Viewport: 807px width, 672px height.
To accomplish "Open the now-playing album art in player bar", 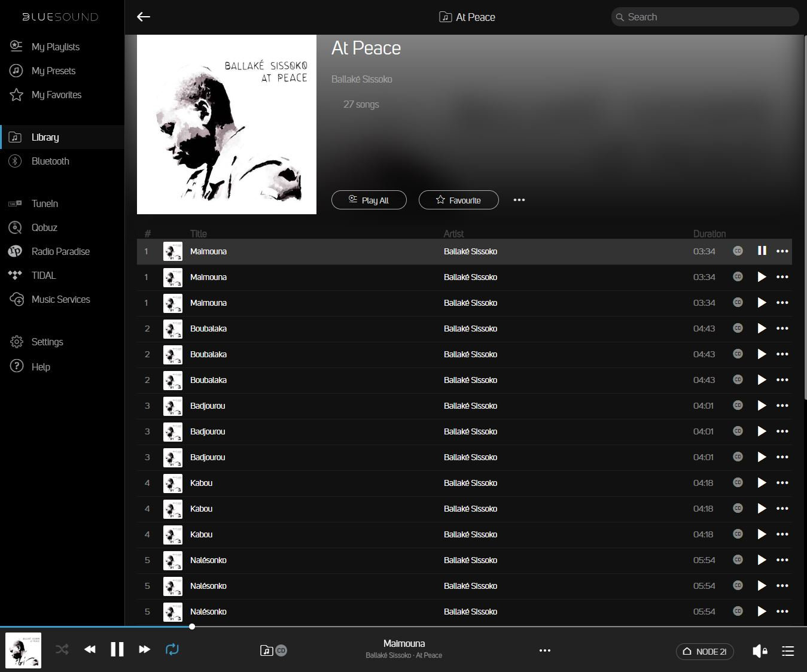I will (23, 650).
